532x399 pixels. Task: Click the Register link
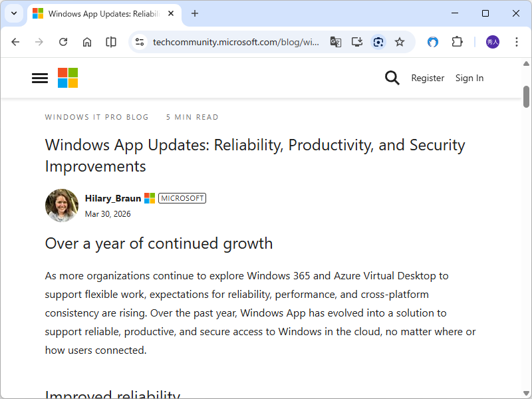click(428, 78)
